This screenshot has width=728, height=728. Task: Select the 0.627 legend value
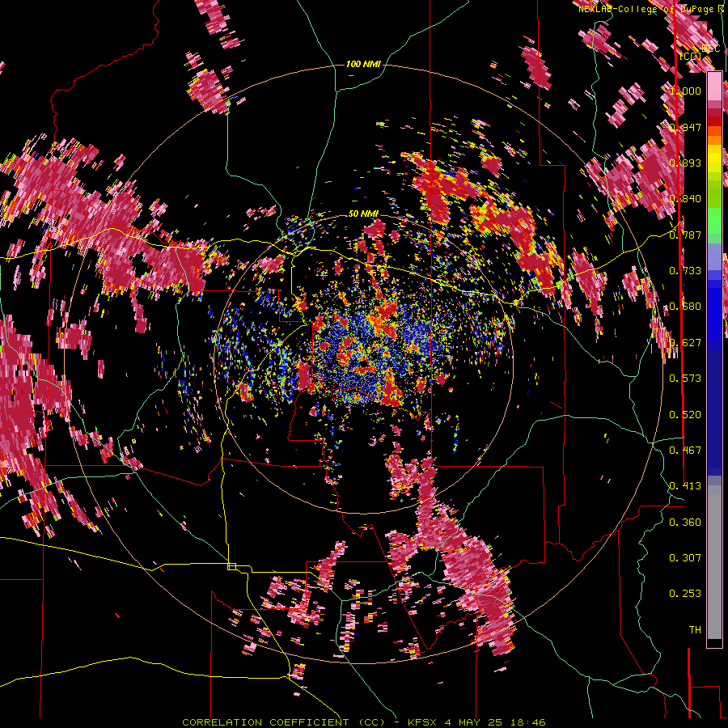coord(685,343)
